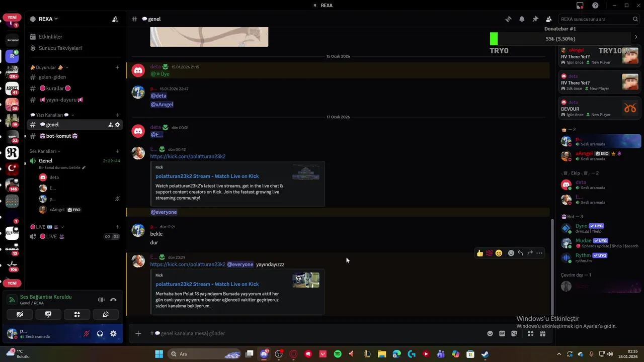
Task: Open the genel channel settings gear
Action: coord(118,125)
